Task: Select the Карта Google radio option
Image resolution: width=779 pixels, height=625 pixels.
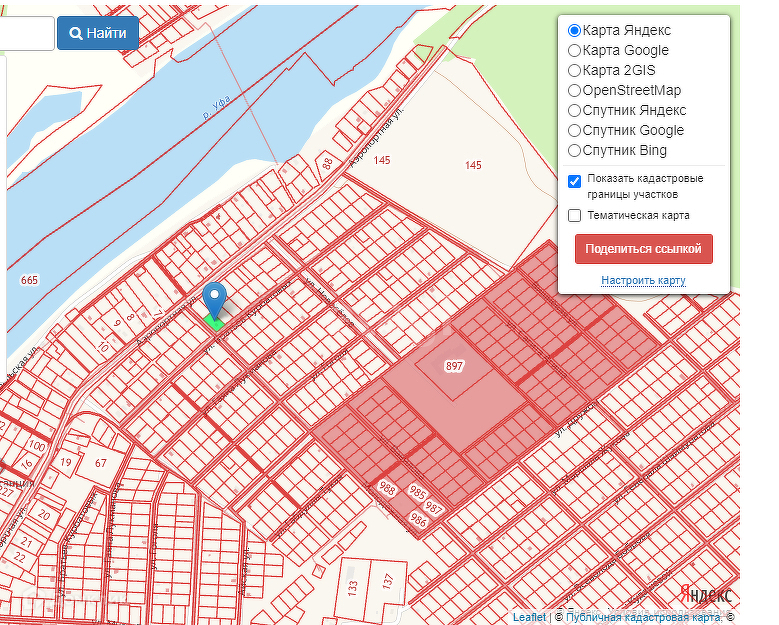Action: [574, 50]
